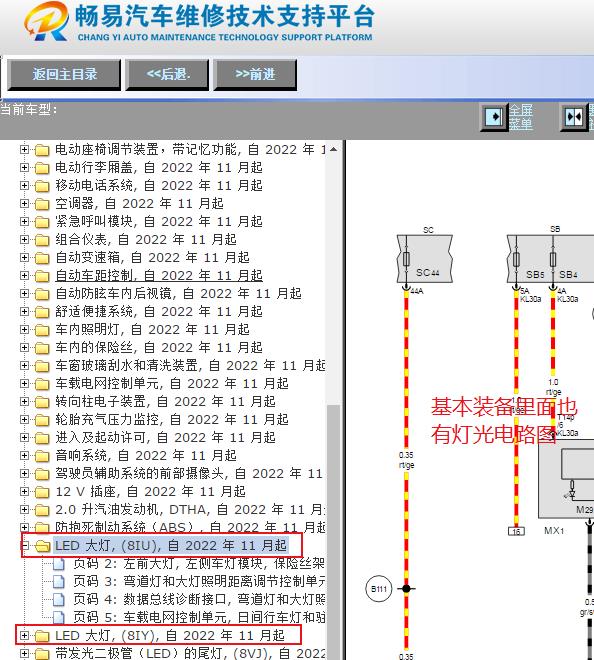Viewport: 594px width, 660px height.
Task: Click the 全屏菜单 link
Action: click(521, 117)
